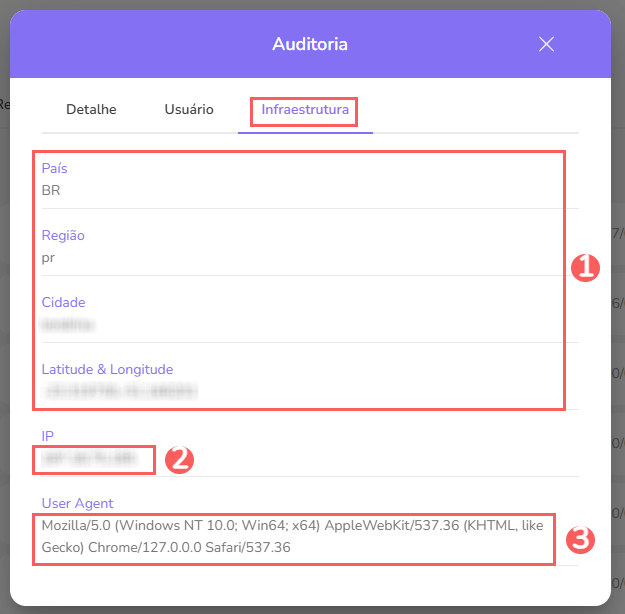The image size is (625, 614).
Task: Select the Infraestrutura tab
Action: 305,109
